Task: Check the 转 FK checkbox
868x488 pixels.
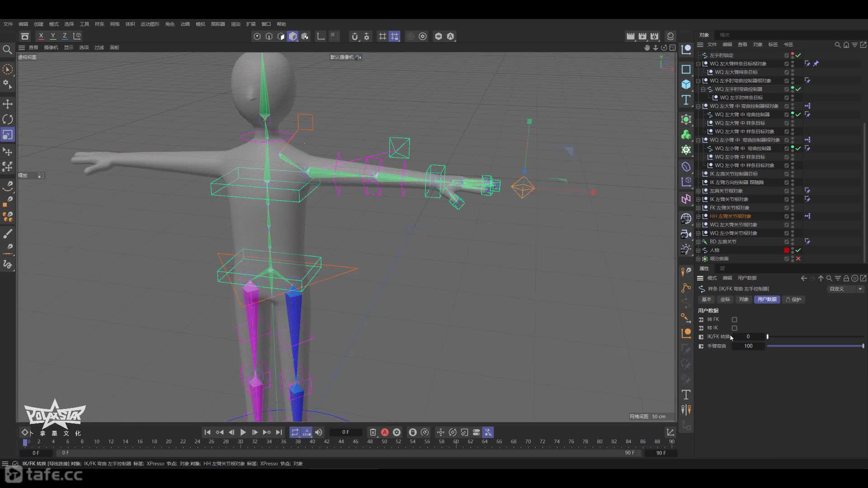Action: 734,319
